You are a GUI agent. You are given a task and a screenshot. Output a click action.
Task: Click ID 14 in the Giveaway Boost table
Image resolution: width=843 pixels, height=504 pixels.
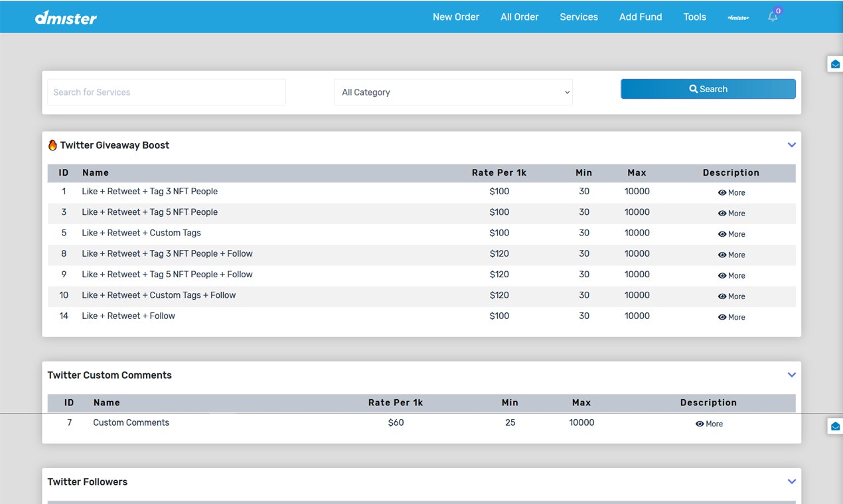click(x=64, y=316)
